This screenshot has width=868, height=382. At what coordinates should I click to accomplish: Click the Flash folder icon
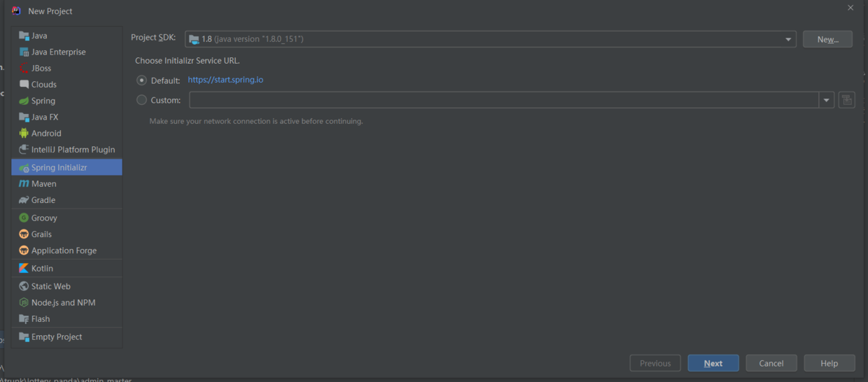[24, 319]
